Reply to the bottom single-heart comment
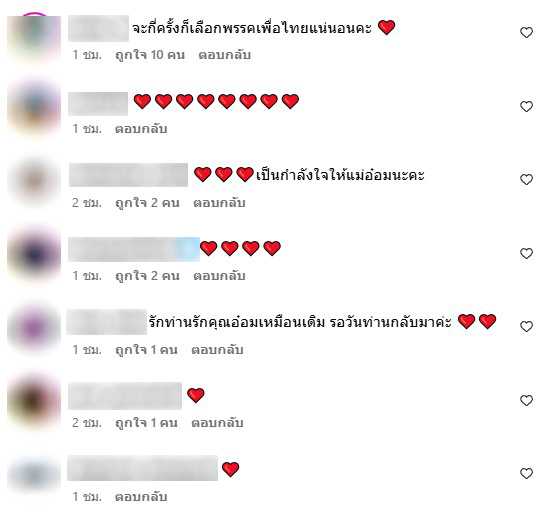546x518 pixels. (141, 496)
